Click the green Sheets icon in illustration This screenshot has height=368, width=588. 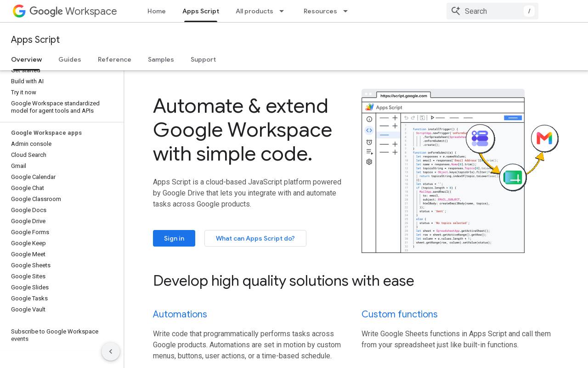pos(513,178)
